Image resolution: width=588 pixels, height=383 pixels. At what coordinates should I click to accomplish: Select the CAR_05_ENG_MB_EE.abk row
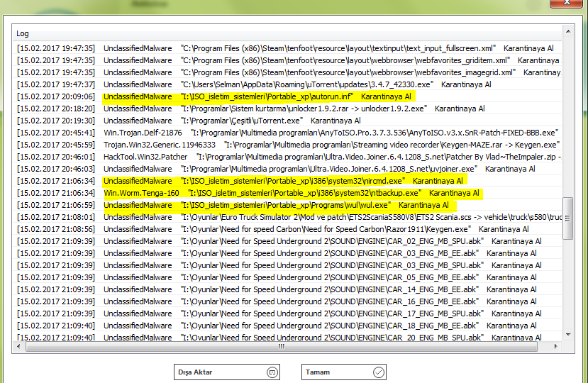[x=288, y=277]
